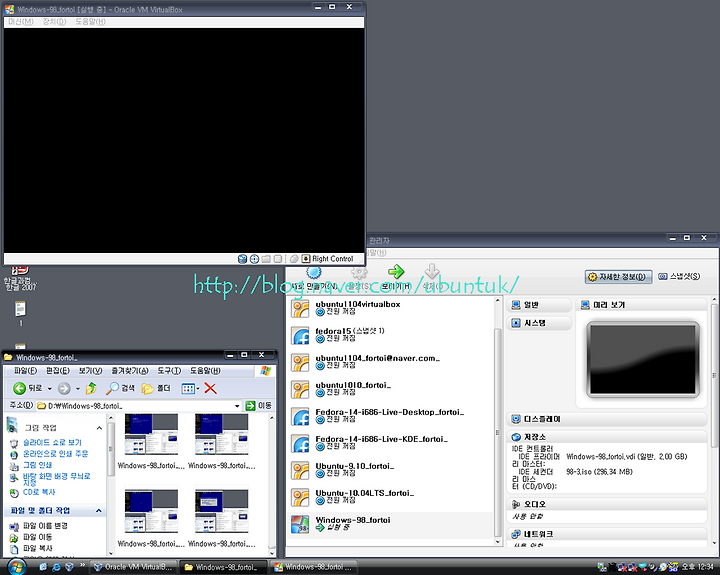Open the Devices (장치) menu in VM window

54,22
